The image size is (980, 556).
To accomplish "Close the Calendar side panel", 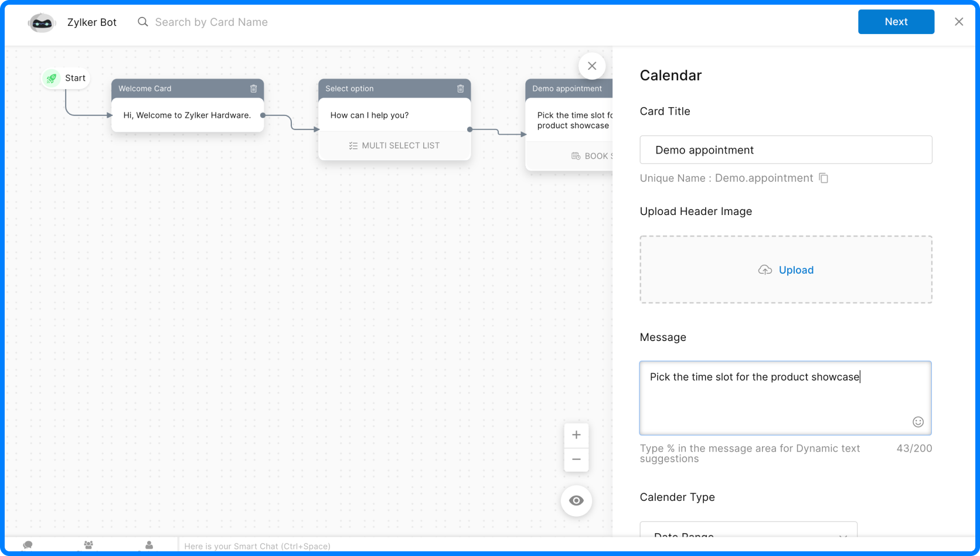I will [x=592, y=66].
